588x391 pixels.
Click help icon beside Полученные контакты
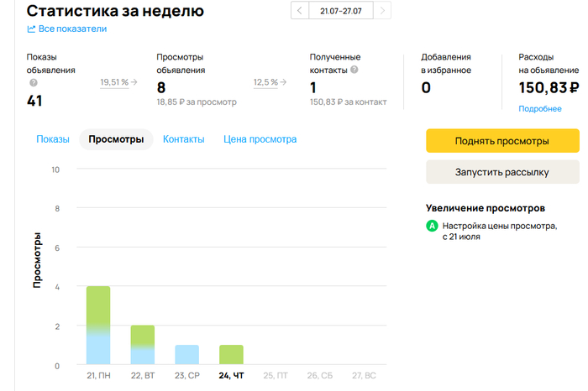pyautogui.click(x=354, y=70)
